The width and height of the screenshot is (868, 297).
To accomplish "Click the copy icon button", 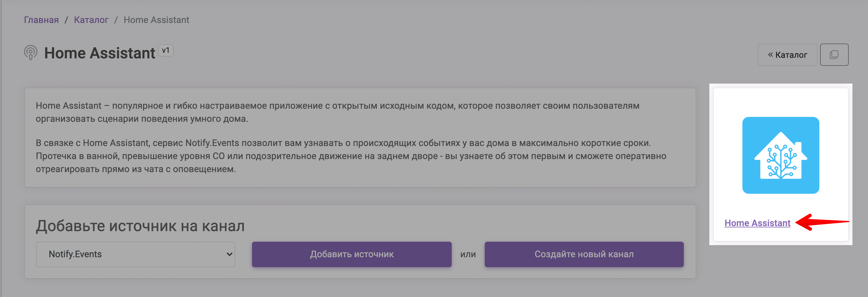I will click(834, 54).
